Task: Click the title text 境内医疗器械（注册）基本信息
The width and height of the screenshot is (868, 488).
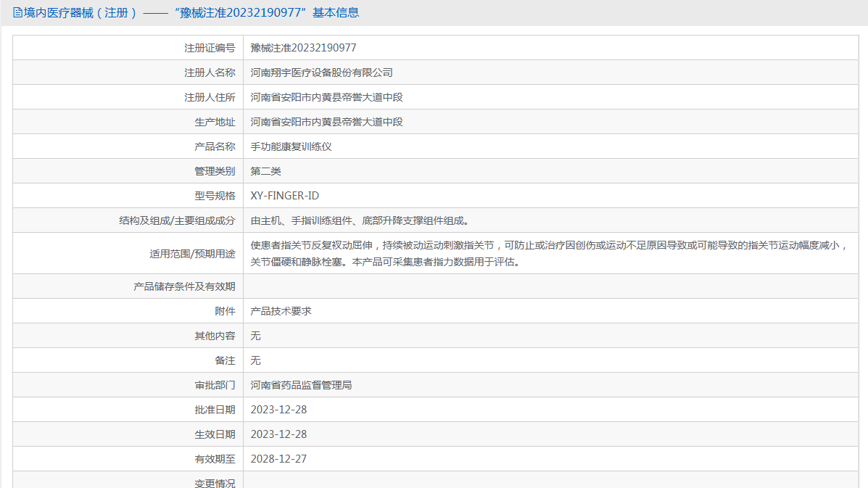Action: [191, 13]
